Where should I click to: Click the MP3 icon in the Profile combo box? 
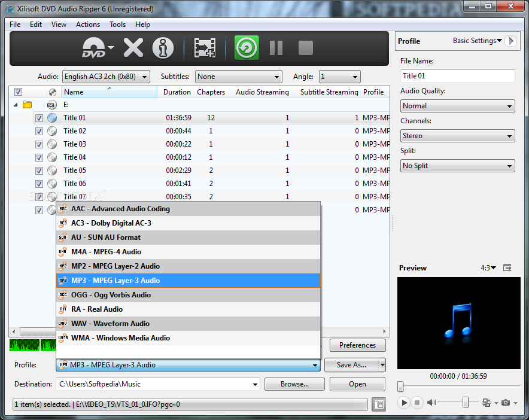(63, 365)
